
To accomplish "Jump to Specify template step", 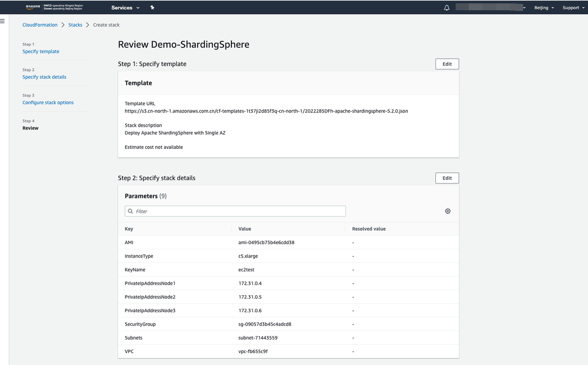I will pyautogui.click(x=41, y=51).
